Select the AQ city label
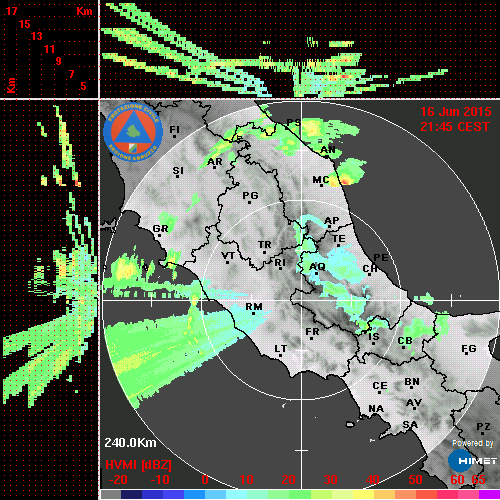 pyautogui.click(x=317, y=266)
